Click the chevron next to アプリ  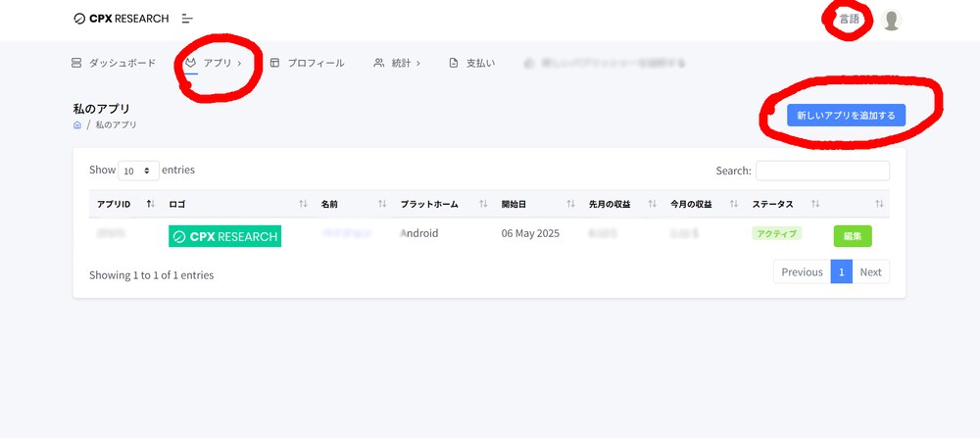click(x=239, y=63)
